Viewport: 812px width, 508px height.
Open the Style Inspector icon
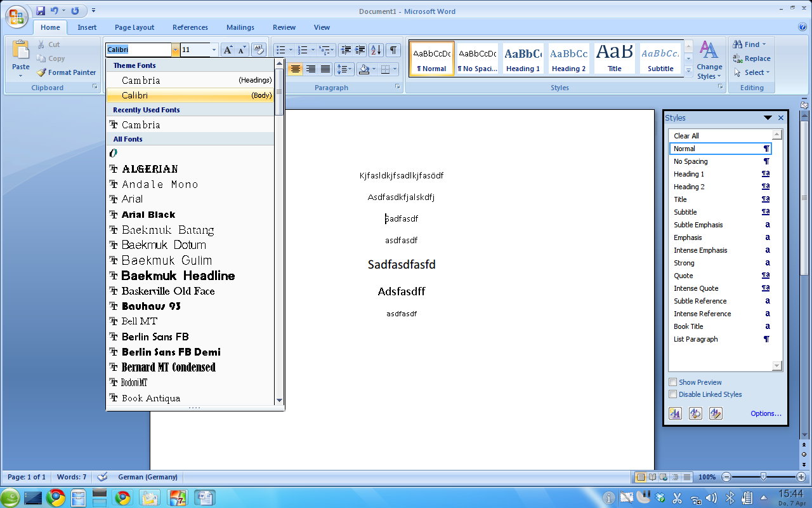coord(695,413)
